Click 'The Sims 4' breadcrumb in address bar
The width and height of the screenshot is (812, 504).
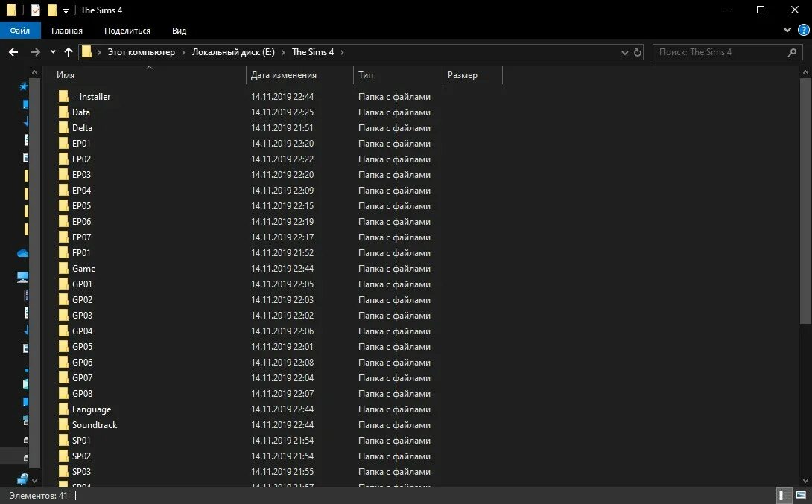(313, 52)
